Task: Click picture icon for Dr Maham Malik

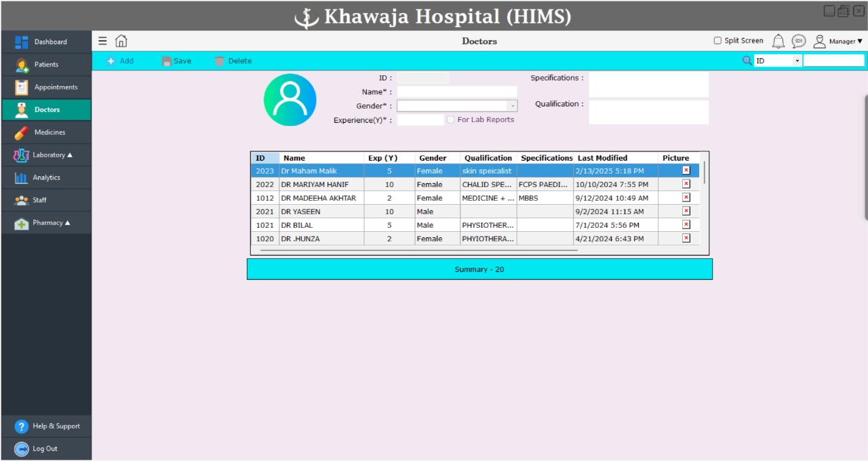Action: [686, 170]
